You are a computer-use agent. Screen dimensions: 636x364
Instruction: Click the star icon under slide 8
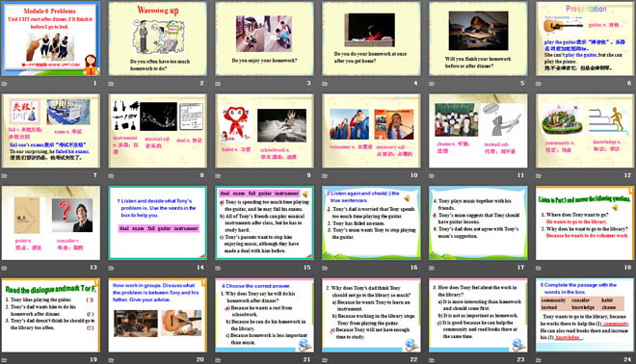click(x=111, y=176)
